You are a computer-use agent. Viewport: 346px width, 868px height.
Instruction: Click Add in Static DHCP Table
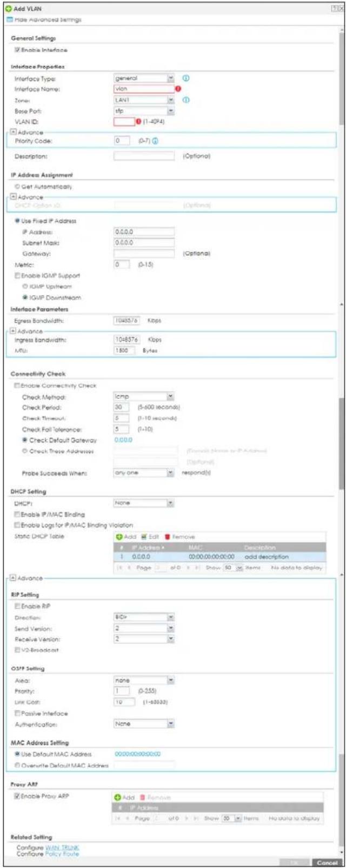[x=126, y=537]
